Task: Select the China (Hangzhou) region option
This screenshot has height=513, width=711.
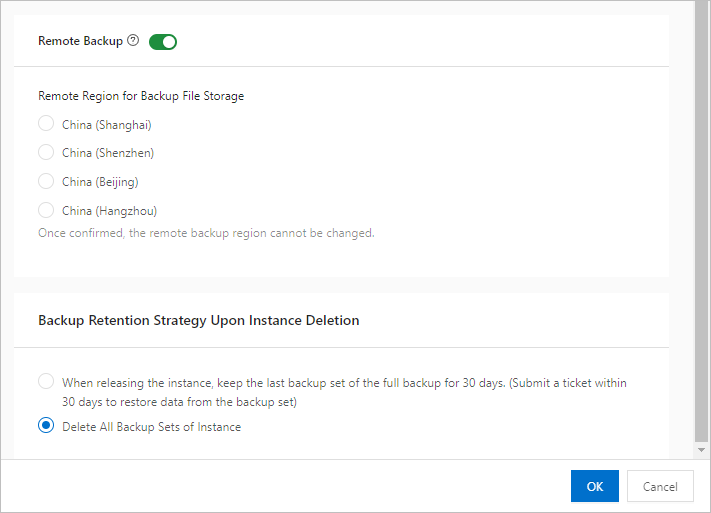Action: [x=46, y=210]
